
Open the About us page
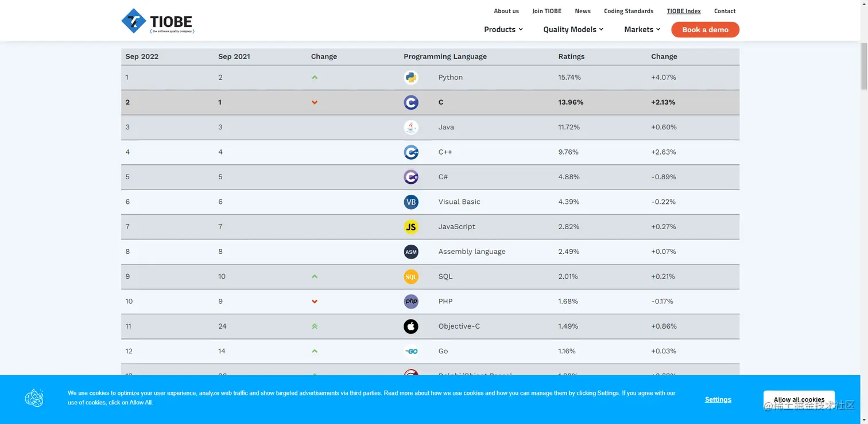[506, 11]
